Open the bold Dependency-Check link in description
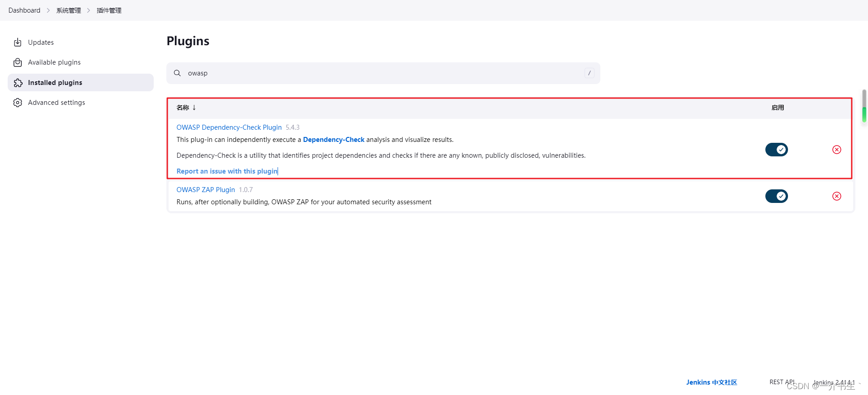Image resolution: width=868 pixels, height=395 pixels. click(334, 140)
